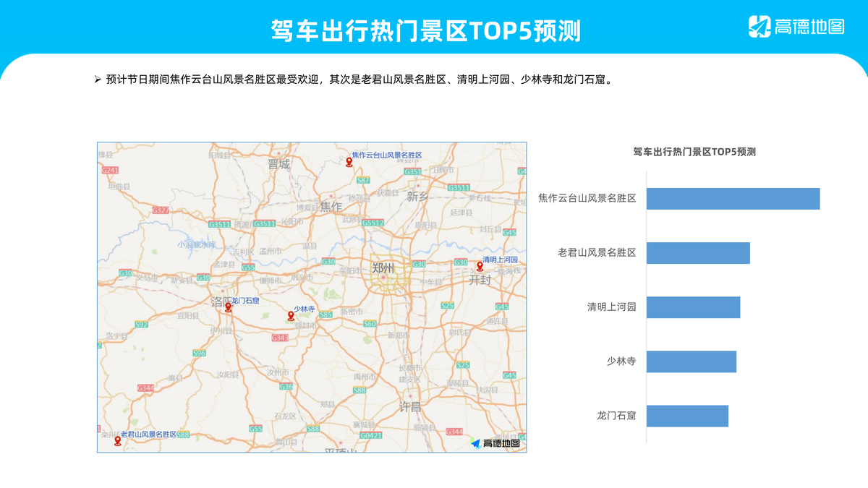Click the city name 开封 on the map

pyautogui.click(x=480, y=279)
